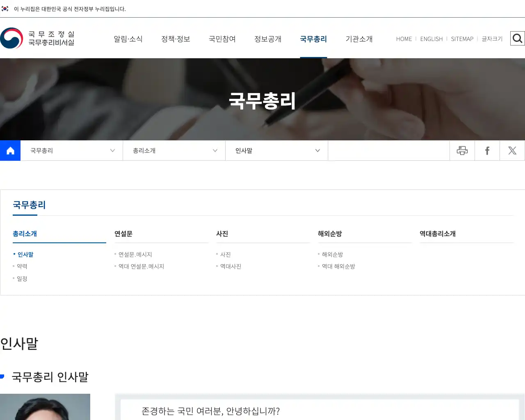525x420 pixels.
Task: Select the 사진 section heading
Action: tap(222, 234)
